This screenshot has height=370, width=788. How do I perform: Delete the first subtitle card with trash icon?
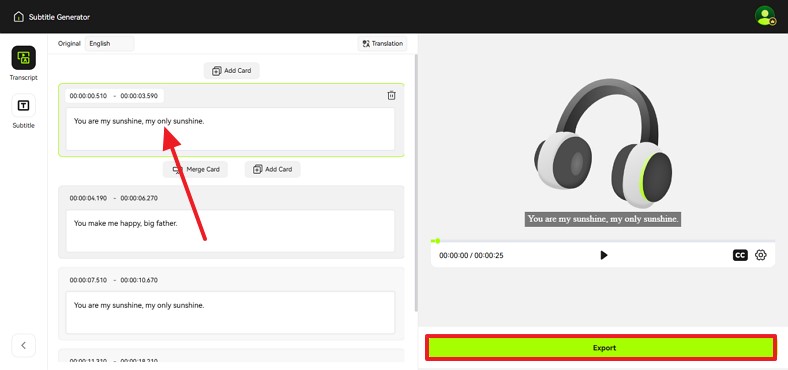(391, 96)
